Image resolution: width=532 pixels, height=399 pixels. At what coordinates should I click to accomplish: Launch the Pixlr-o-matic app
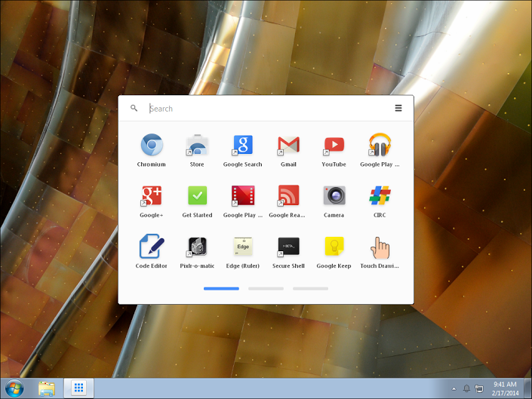pyautogui.click(x=197, y=247)
